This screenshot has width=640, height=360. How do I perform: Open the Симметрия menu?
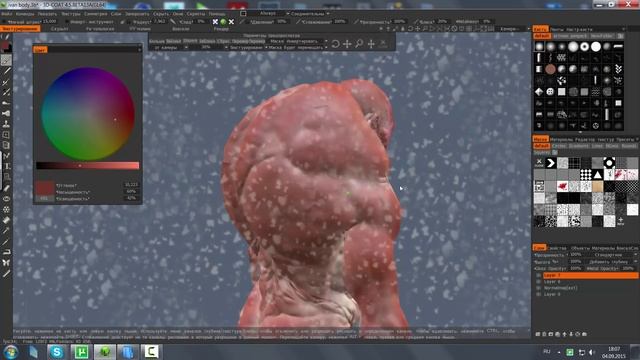coord(96,14)
